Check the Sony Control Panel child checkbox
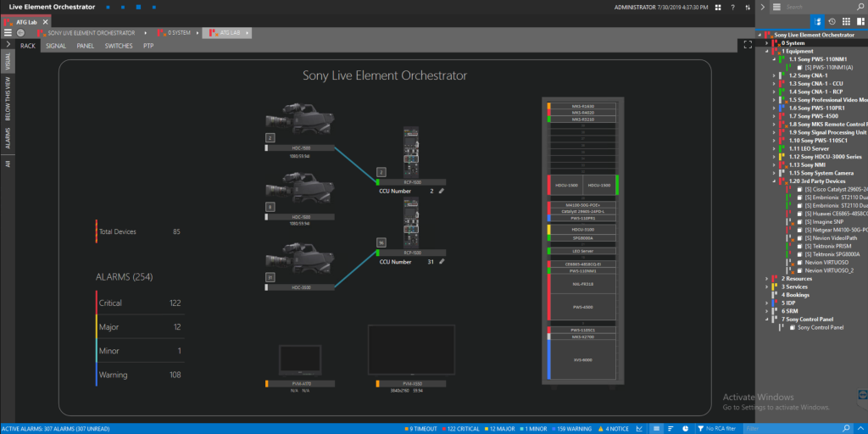Image resolution: width=868 pixels, height=434 pixels. [x=793, y=328]
